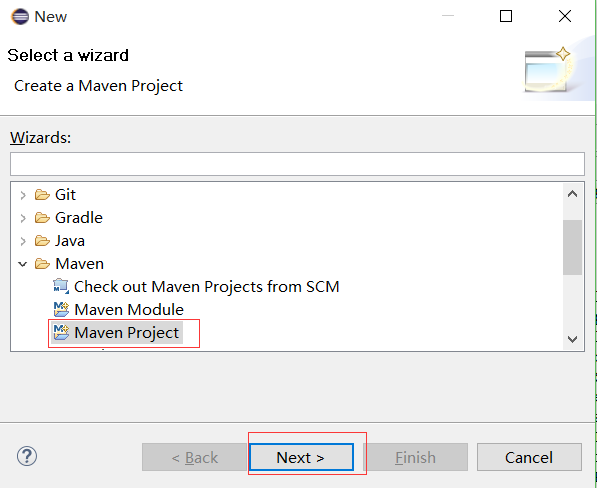Select Check out Maven Projects from SCM
Image resolution: width=597 pixels, height=488 pixels.
click(207, 287)
